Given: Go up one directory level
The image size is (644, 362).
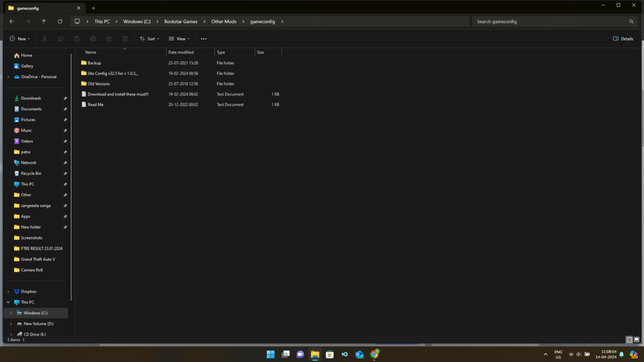Looking at the screenshot, I should pyautogui.click(x=44, y=21).
